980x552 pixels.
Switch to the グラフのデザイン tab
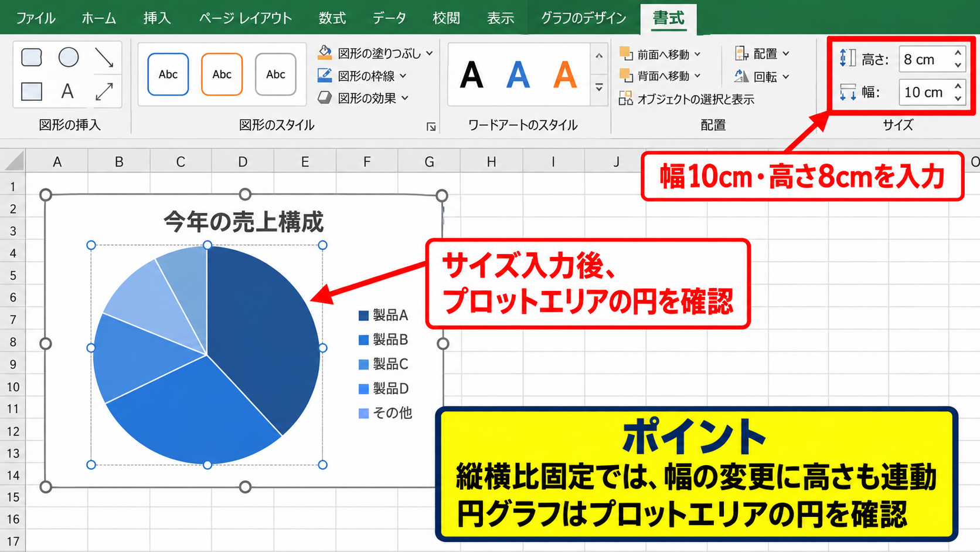584,18
